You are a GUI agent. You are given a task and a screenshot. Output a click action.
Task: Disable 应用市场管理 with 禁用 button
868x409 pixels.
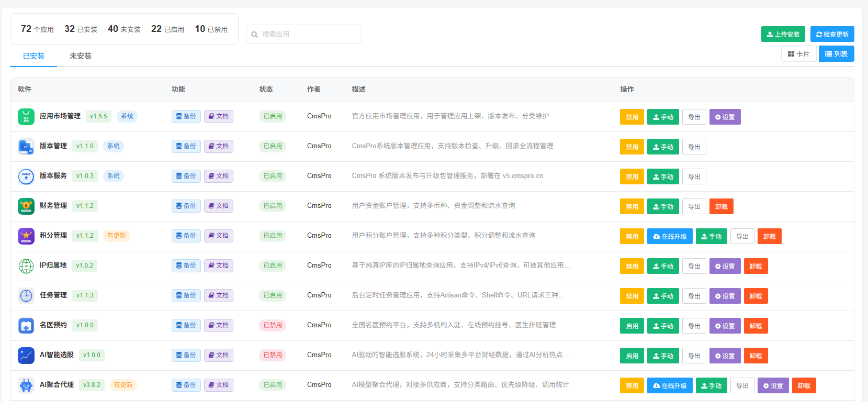click(632, 117)
